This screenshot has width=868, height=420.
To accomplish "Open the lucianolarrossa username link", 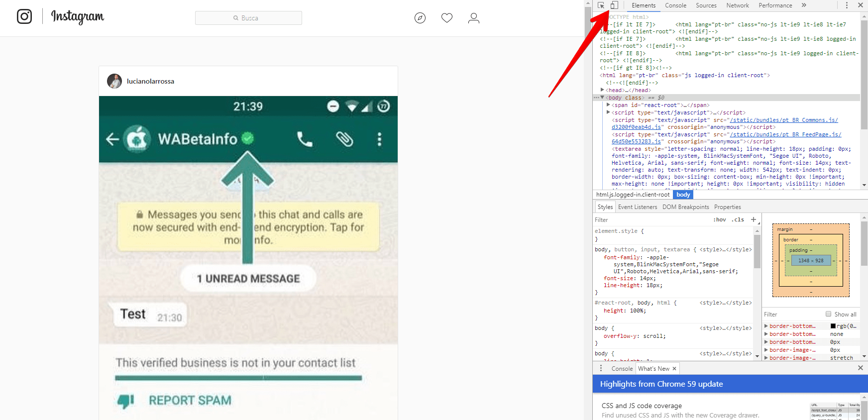I will [x=150, y=81].
